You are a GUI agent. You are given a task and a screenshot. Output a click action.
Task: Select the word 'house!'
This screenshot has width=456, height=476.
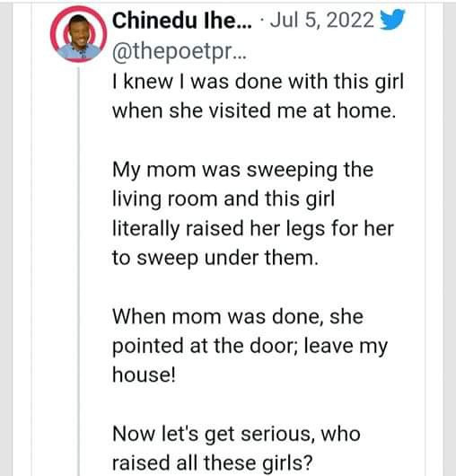tap(145, 375)
